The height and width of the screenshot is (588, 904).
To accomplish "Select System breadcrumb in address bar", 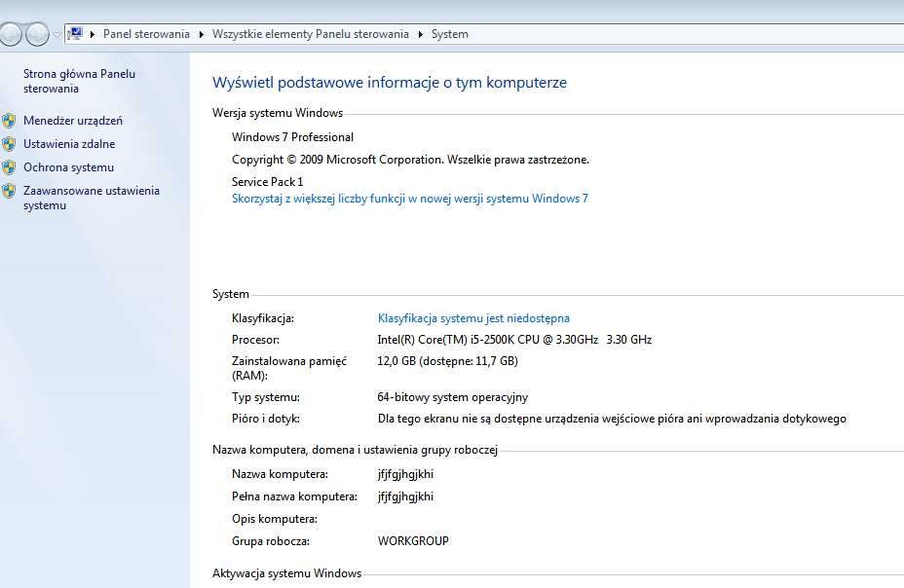I will (x=450, y=34).
